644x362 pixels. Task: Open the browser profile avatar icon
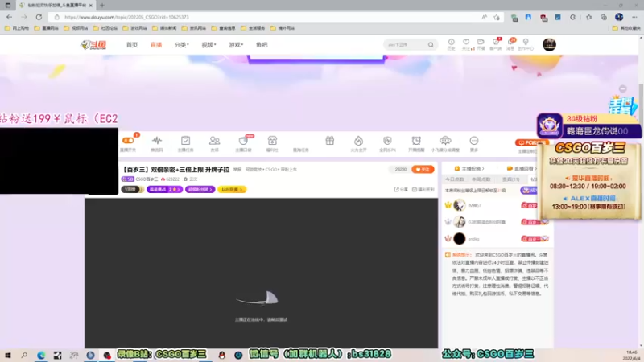tap(619, 17)
